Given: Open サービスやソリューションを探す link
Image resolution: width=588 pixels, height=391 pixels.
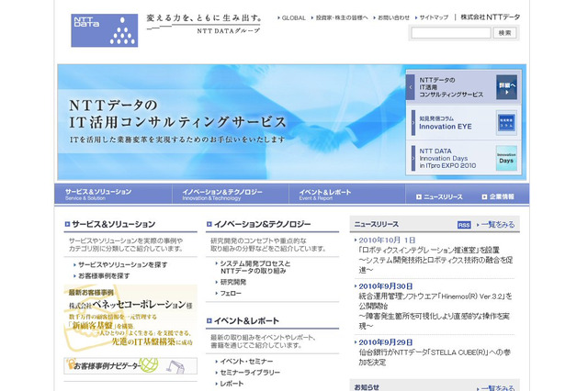Looking at the screenshot, I should (120, 264).
